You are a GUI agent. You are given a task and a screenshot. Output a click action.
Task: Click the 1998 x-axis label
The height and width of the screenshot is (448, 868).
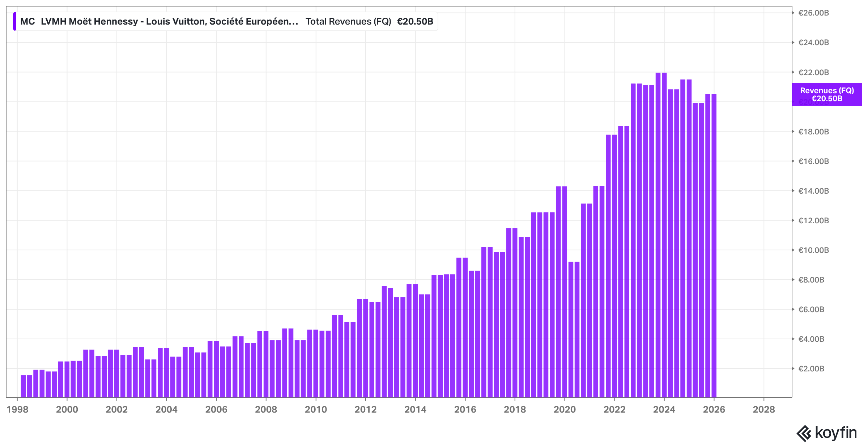click(x=17, y=409)
